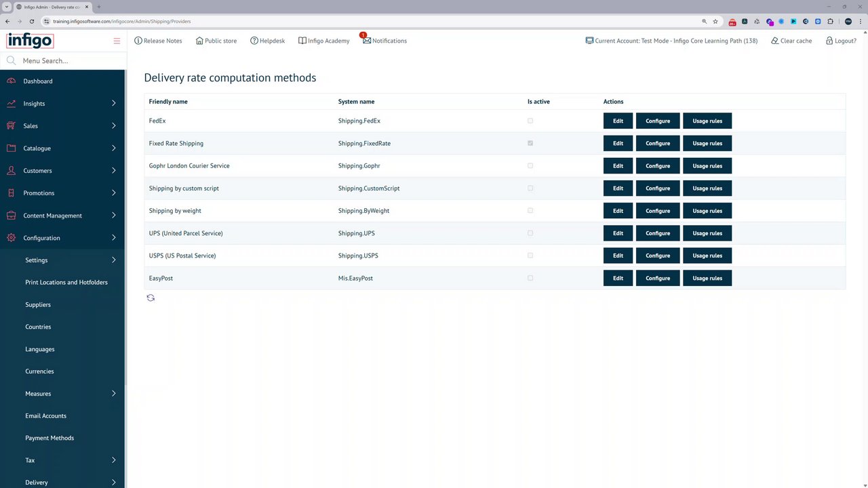Screen dimensions: 868x488
Task: Expand the Tax submenu arrow
Action: click(x=114, y=460)
